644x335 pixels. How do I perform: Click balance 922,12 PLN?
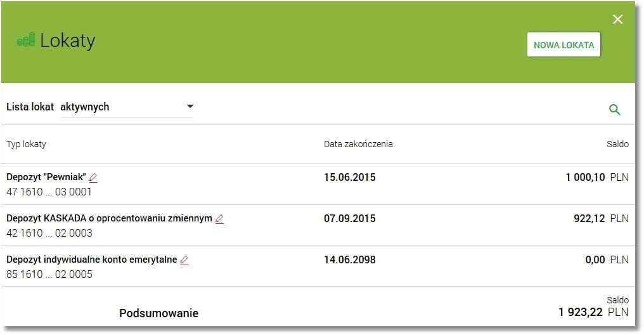(x=601, y=218)
